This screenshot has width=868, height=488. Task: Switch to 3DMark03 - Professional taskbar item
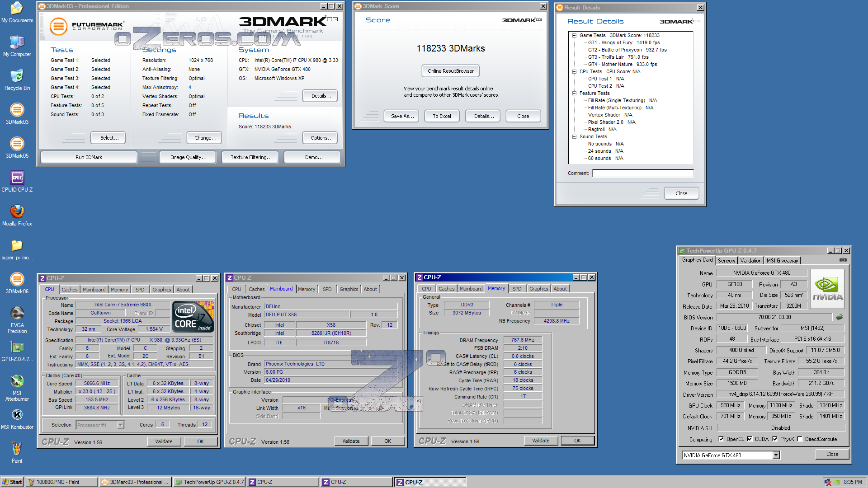coord(136,482)
